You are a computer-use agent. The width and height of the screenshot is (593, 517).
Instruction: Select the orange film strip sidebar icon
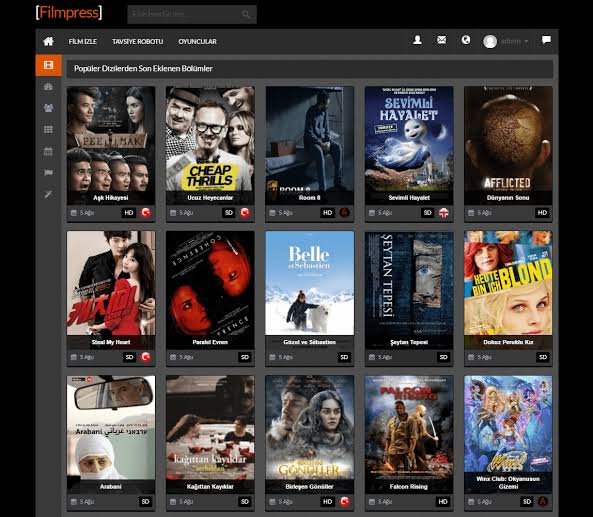48,65
